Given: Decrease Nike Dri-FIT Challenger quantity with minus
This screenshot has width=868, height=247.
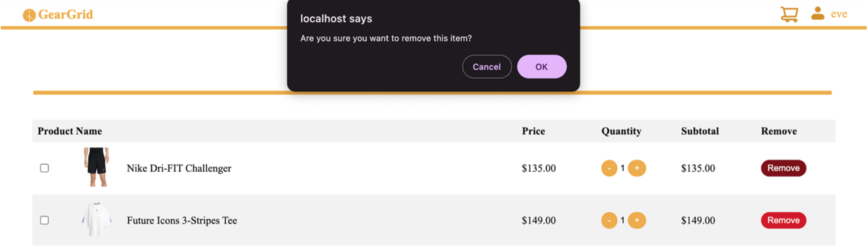Looking at the screenshot, I should coord(609,168).
